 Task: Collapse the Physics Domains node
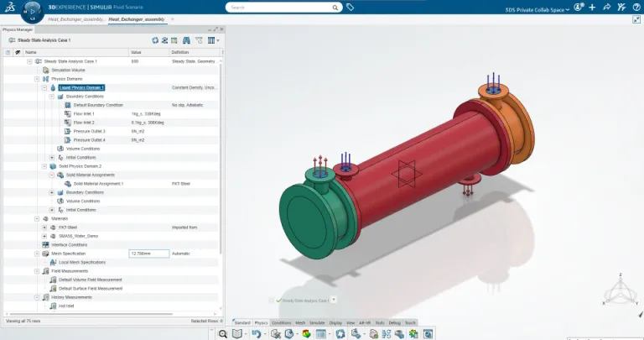[37, 79]
